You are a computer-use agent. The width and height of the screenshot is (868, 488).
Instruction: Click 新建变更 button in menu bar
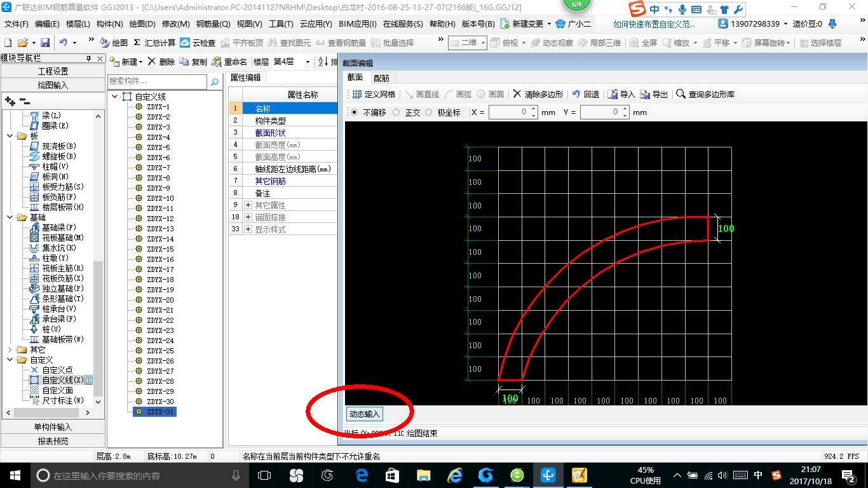527,24
